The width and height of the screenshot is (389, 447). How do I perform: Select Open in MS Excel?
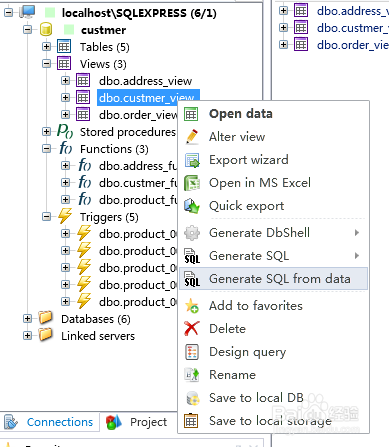click(x=273, y=183)
